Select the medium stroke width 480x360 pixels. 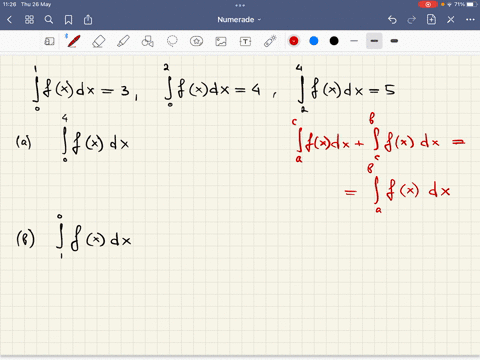[374, 41]
